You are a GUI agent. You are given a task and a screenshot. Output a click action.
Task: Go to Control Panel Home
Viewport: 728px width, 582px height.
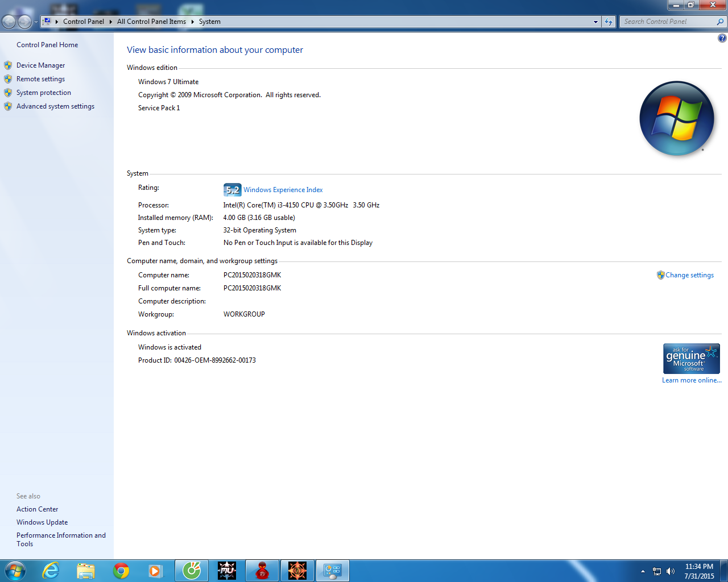pos(47,45)
